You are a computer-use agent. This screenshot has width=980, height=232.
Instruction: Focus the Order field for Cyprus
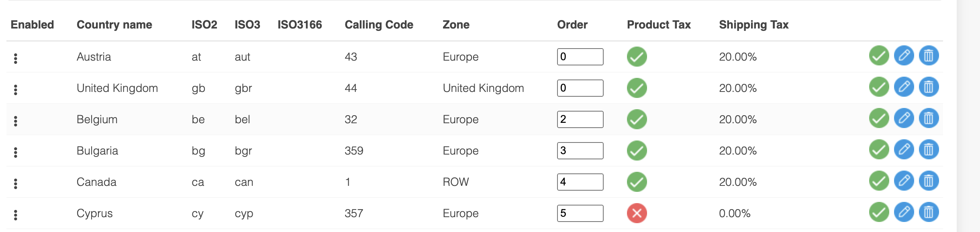coord(580,213)
